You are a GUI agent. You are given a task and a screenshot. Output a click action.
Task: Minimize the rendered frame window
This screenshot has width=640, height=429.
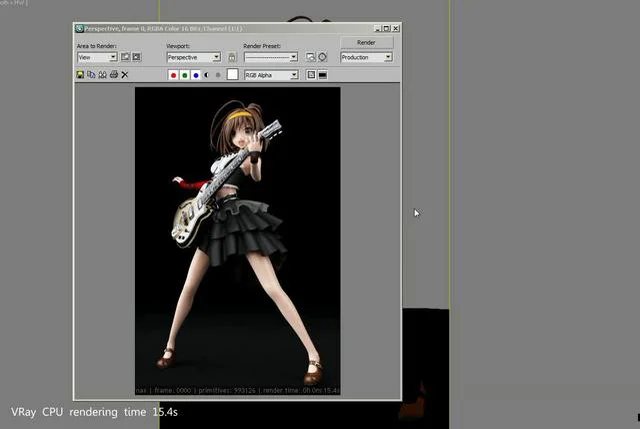pos(378,28)
